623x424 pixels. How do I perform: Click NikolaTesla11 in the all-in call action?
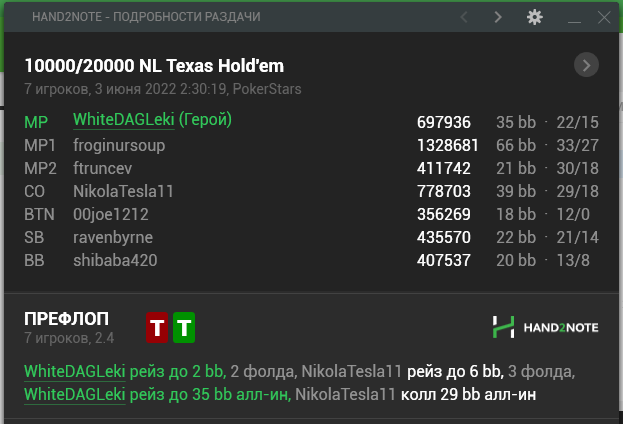click(345, 395)
